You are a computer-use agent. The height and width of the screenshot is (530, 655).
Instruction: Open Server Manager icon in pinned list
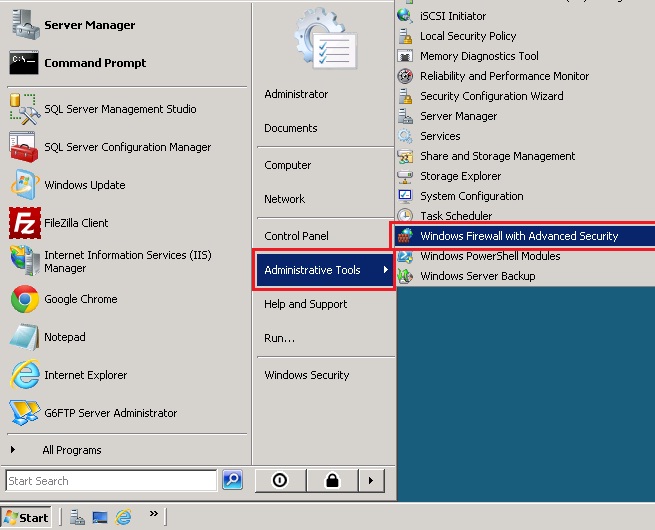(25, 25)
